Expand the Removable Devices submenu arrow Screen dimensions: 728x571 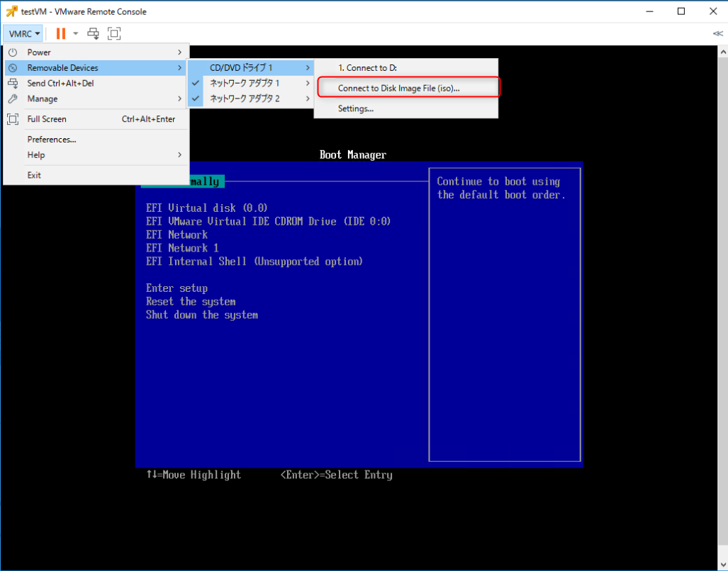click(x=179, y=68)
